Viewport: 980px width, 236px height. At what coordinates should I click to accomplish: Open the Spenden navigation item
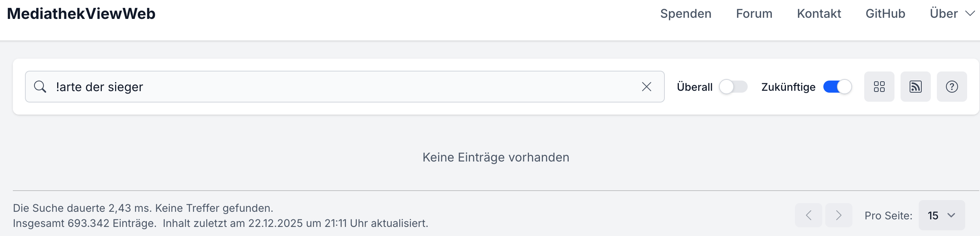coord(686,14)
